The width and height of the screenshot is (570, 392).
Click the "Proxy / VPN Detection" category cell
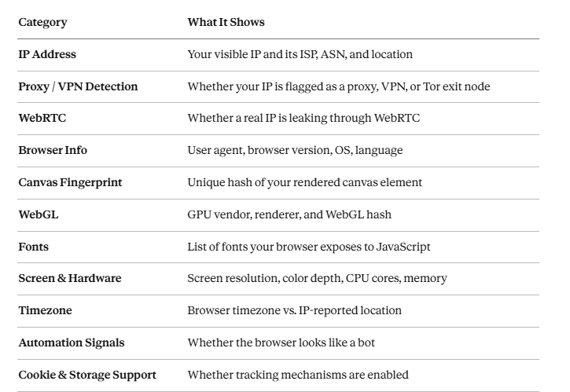78,86
